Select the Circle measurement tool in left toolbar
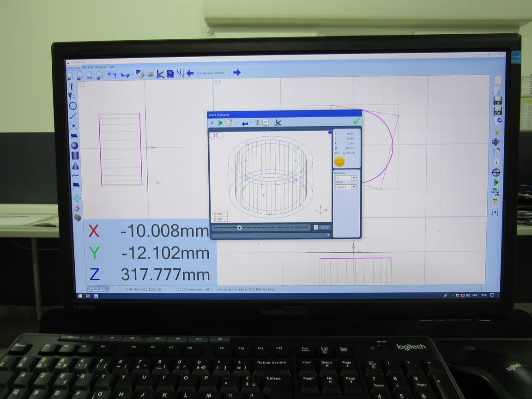This screenshot has width=532, height=399. coord(73,106)
